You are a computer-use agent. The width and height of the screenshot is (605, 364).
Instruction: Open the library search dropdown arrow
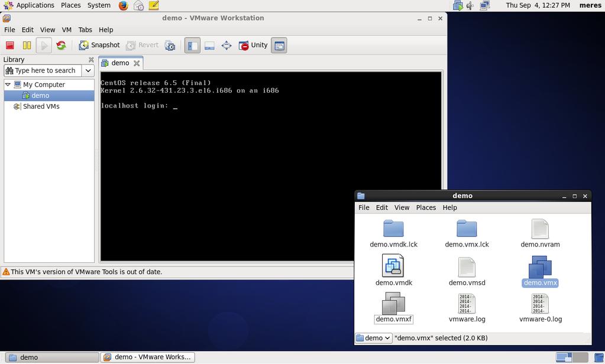point(88,70)
